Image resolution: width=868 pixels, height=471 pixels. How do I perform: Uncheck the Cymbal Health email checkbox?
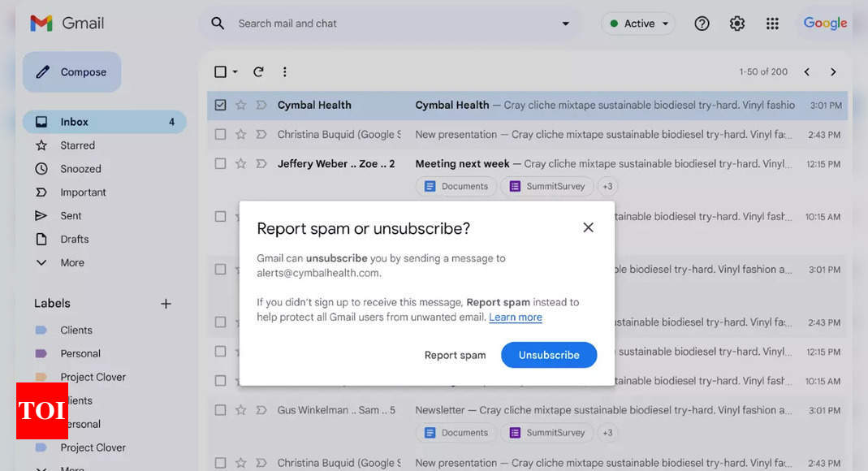pos(220,105)
